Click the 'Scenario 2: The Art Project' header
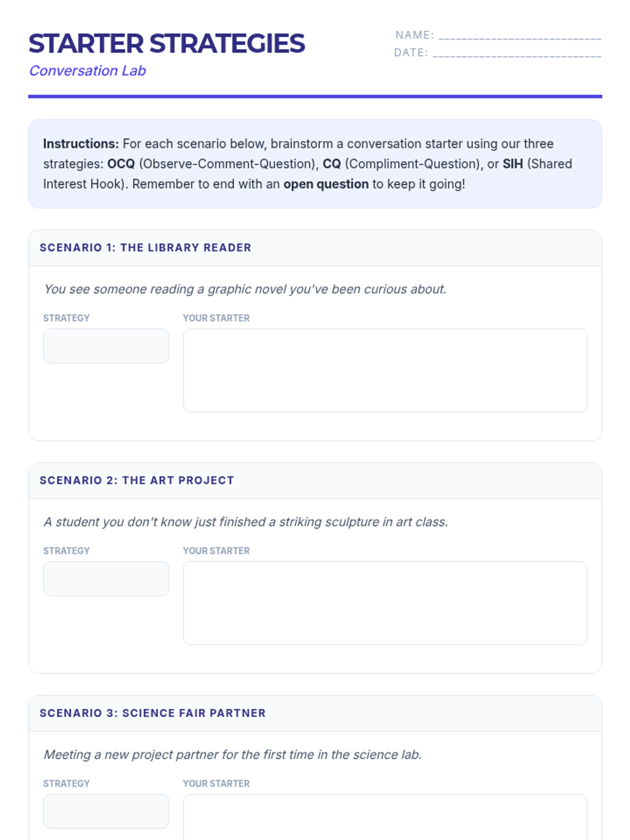This screenshot has height=840, width=630. coord(137,480)
